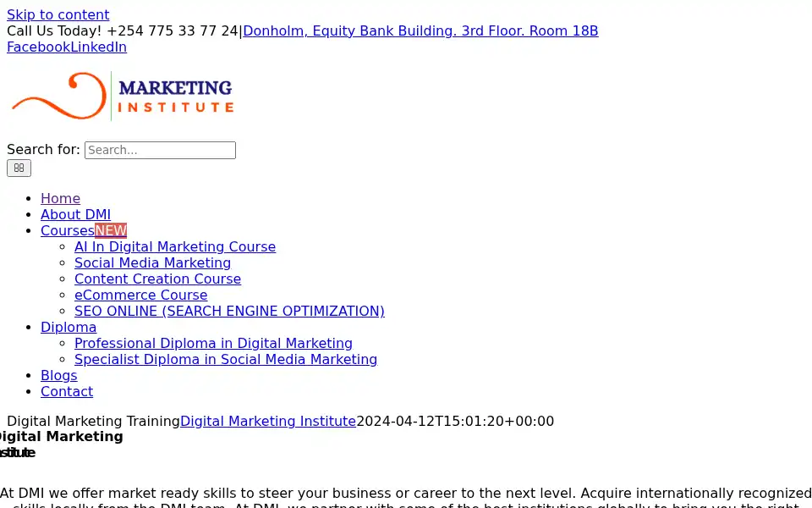Follow the Skip to content link
This screenshot has height=508, width=812.
pos(58,14)
